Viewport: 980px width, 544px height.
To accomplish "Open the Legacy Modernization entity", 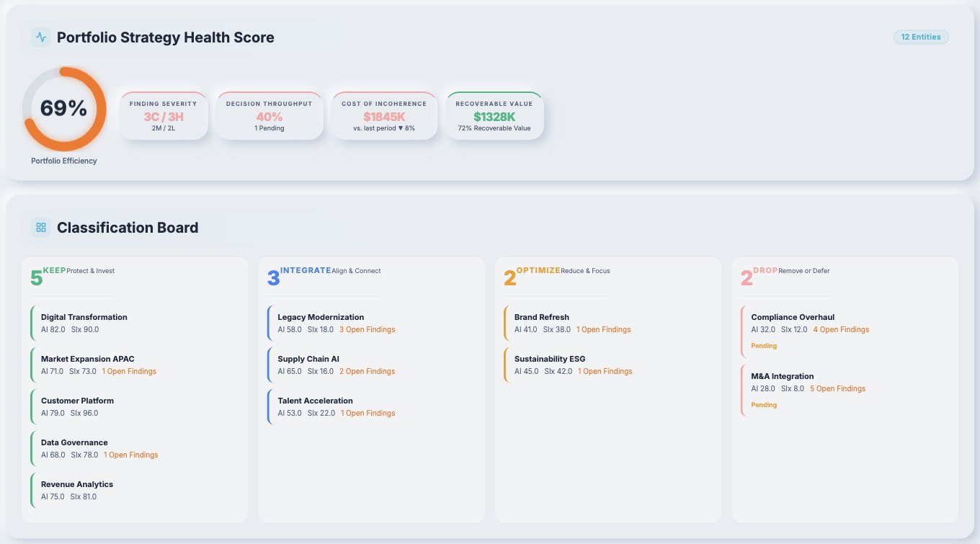I will pyautogui.click(x=371, y=323).
